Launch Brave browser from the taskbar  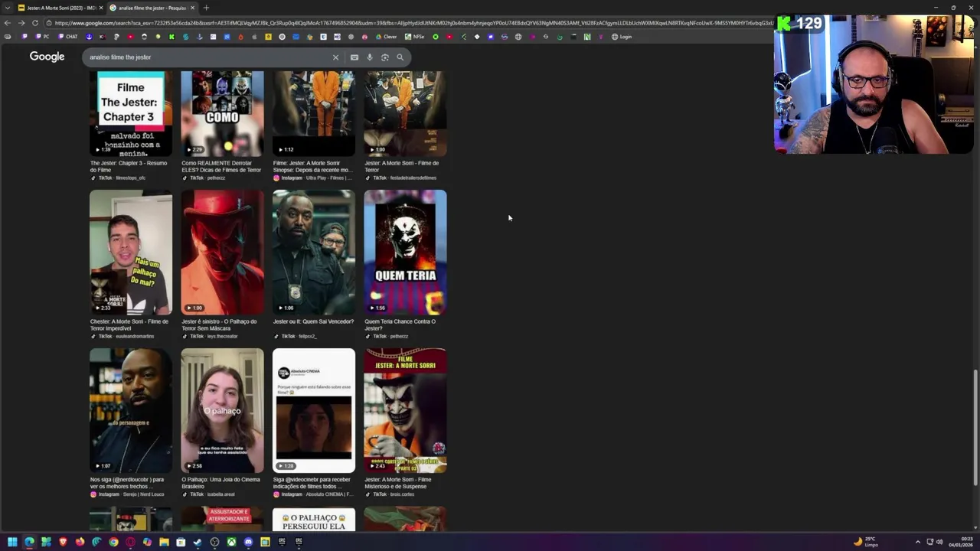tap(63, 543)
